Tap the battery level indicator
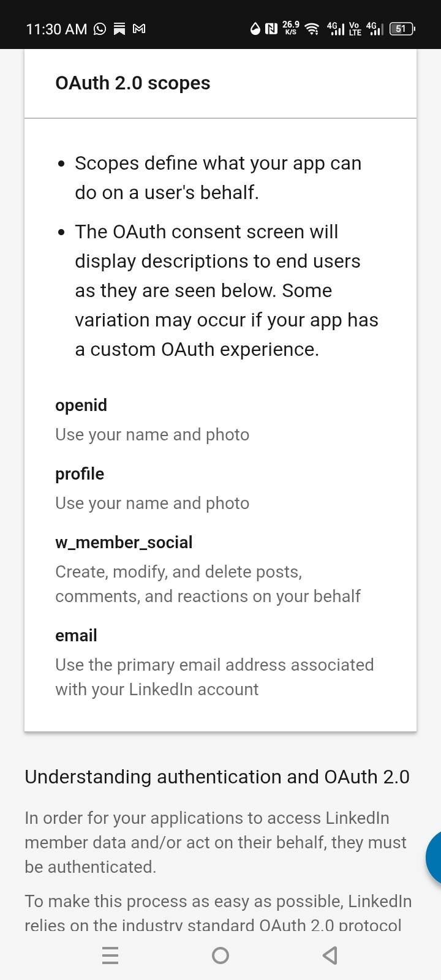Viewport: 441px width, 980px height. pyautogui.click(x=402, y=29)
